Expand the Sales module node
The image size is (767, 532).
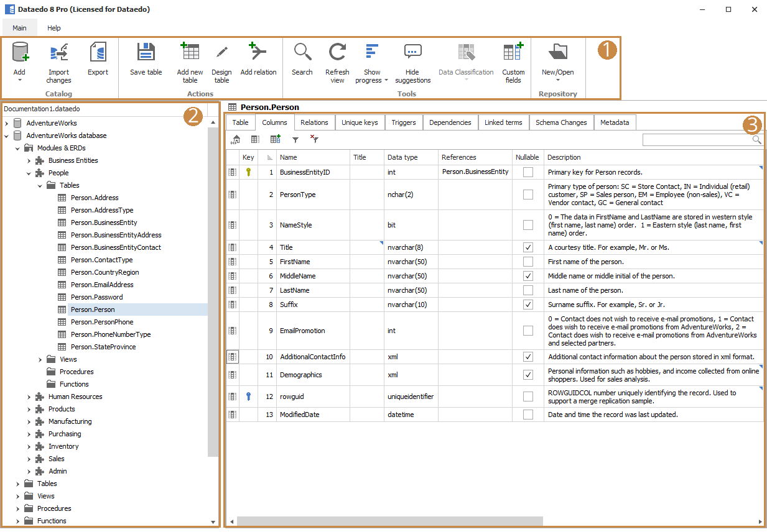(29, 459)
